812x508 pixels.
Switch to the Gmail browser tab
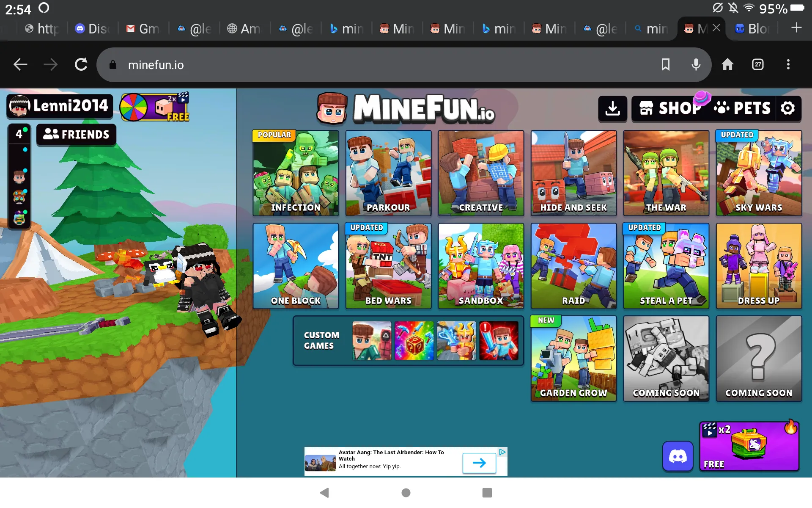click(x=143, y=29)
